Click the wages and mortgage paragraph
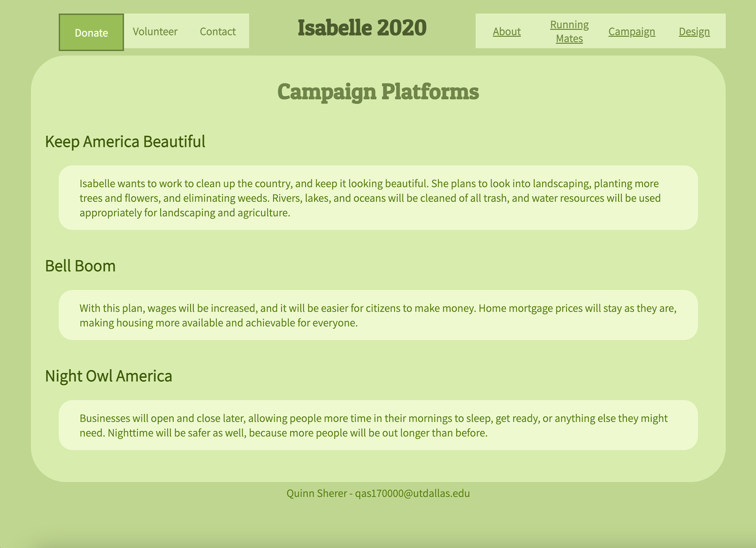This screenshot has width=756, height=548. point(378,315)
